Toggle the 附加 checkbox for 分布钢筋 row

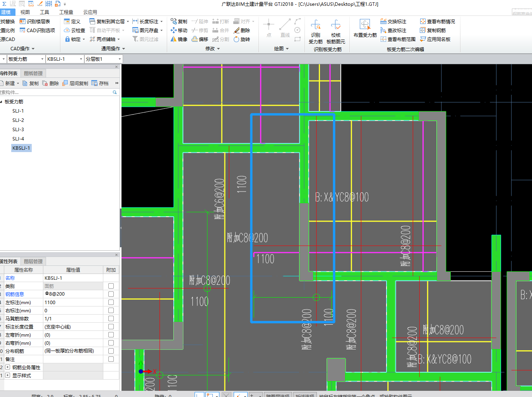click(x=111, y=351)
